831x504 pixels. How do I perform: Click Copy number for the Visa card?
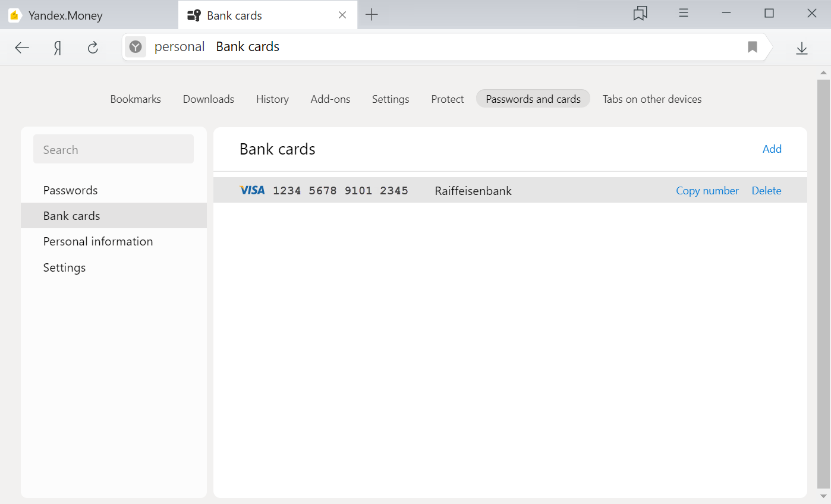point(707,191)
